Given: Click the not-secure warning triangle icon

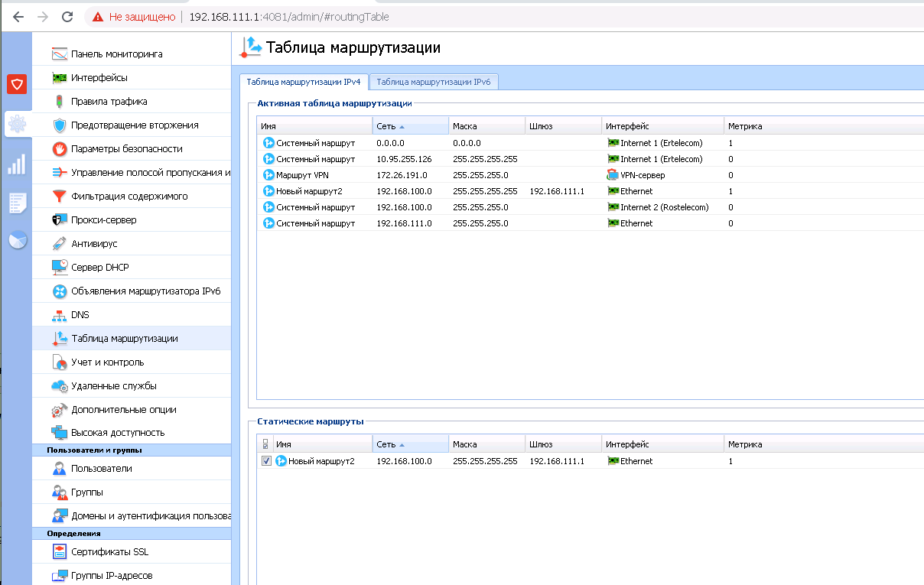Looking at the screenshot, I should (97, 16).
